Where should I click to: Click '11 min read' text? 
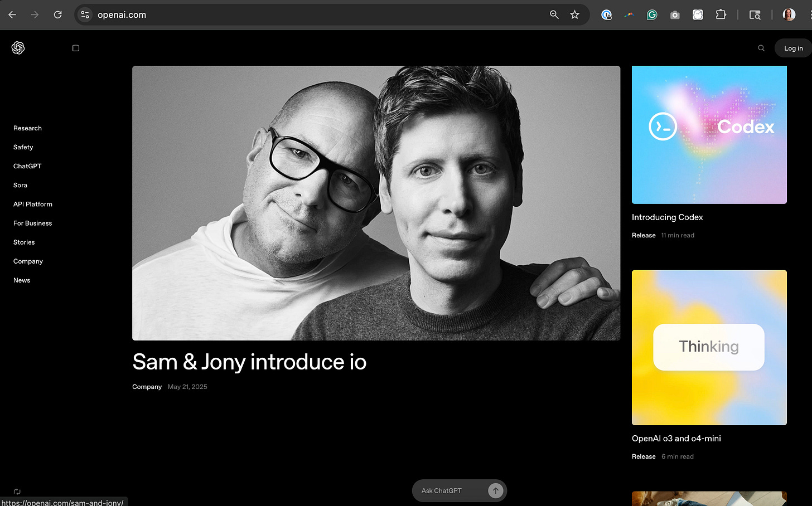[678, 235]
